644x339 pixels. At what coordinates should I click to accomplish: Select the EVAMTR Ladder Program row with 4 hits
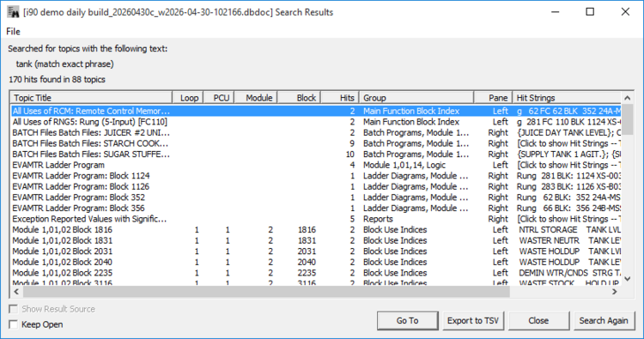point(316,165)
